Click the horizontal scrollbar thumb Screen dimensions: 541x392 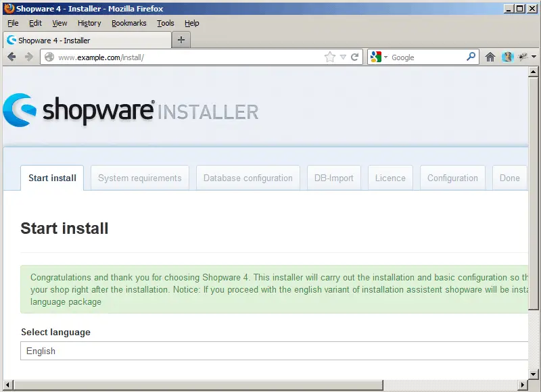click(198, 385)
